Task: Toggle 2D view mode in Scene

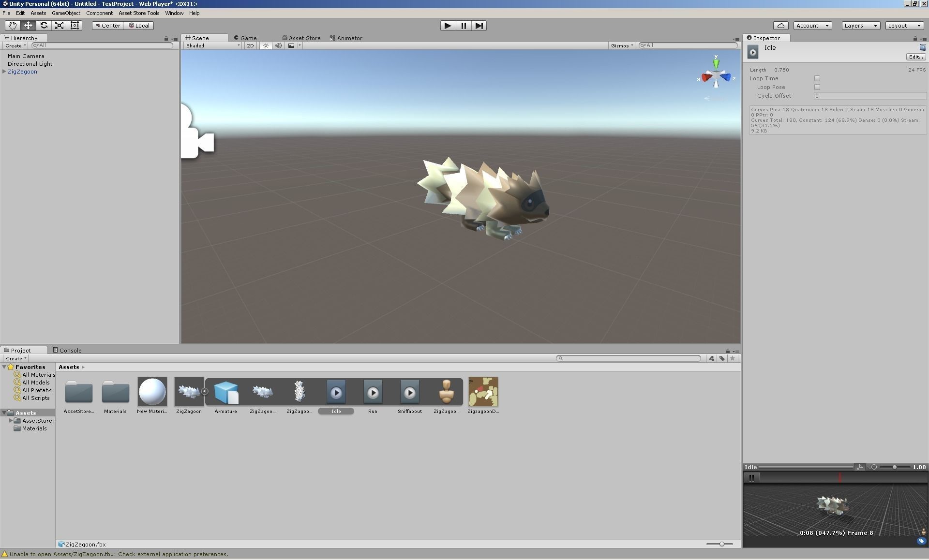Action: click(x=250, y=45)
